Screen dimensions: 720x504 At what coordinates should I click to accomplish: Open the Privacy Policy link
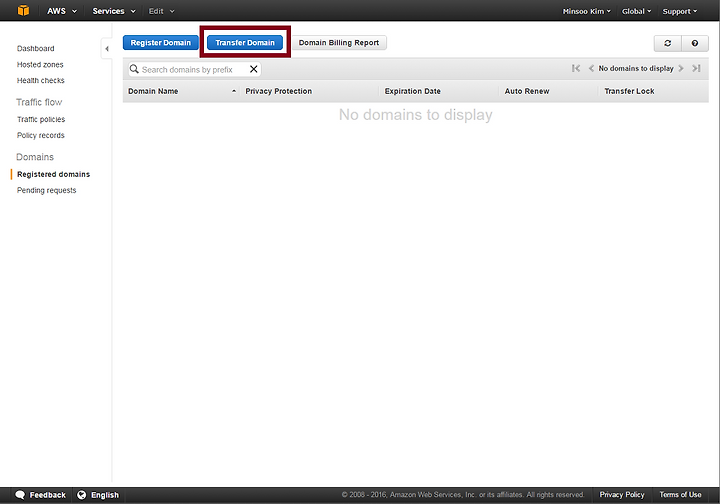click(x=622, y=495)
